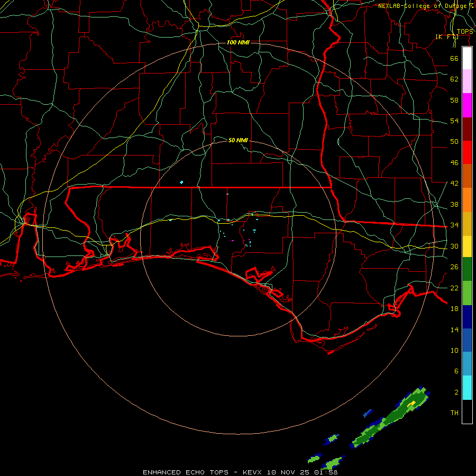This screenshot has width=476, height=476.
Task: Click the "TH" threshold label
Action: click(x=454, y=413)
